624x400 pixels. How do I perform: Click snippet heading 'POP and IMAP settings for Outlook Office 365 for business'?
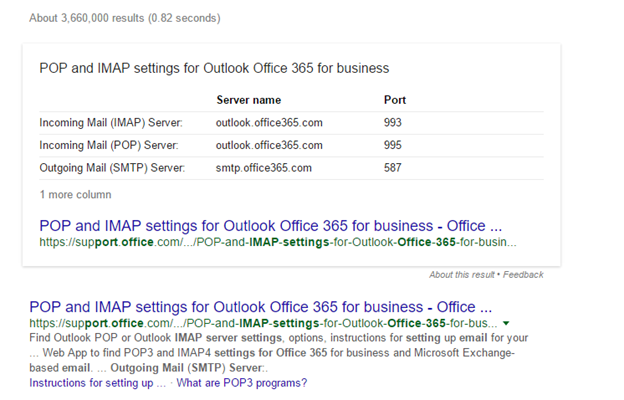coord(214,68)
